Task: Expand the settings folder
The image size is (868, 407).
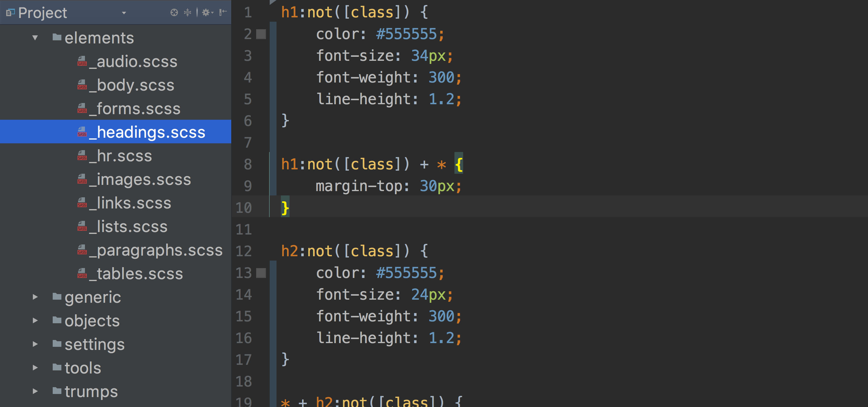Action: click(x=35, y=344)
